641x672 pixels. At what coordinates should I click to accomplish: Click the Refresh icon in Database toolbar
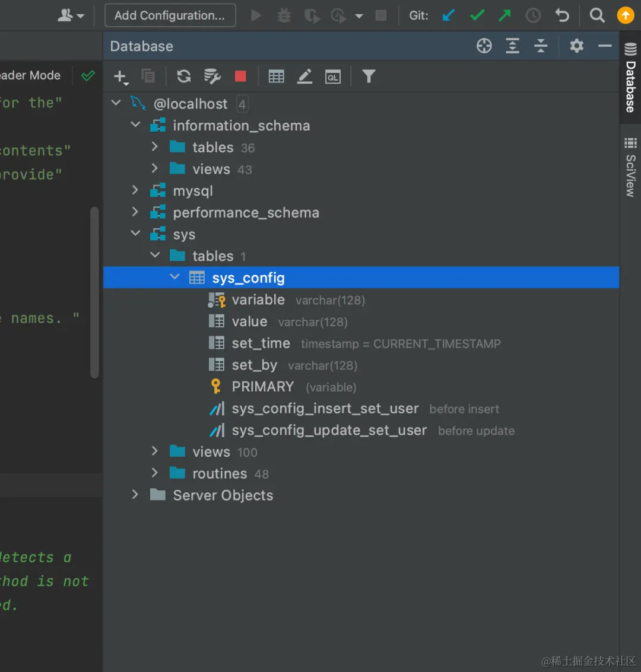[x=184, y=77]
